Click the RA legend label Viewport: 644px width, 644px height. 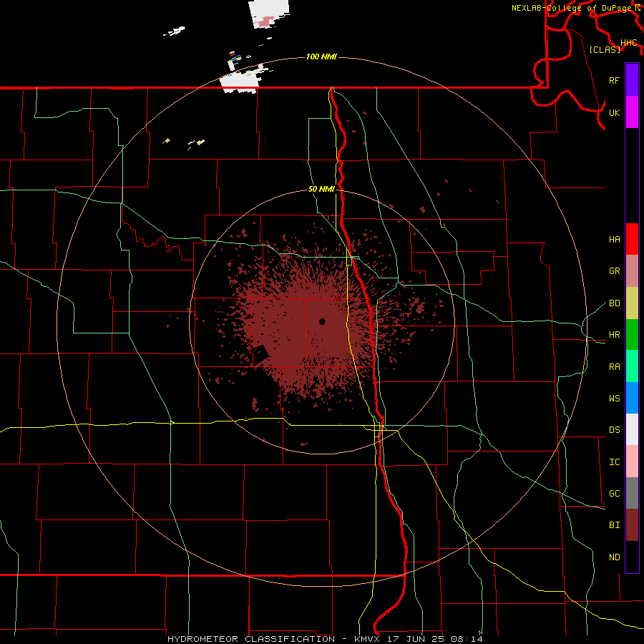615,367
